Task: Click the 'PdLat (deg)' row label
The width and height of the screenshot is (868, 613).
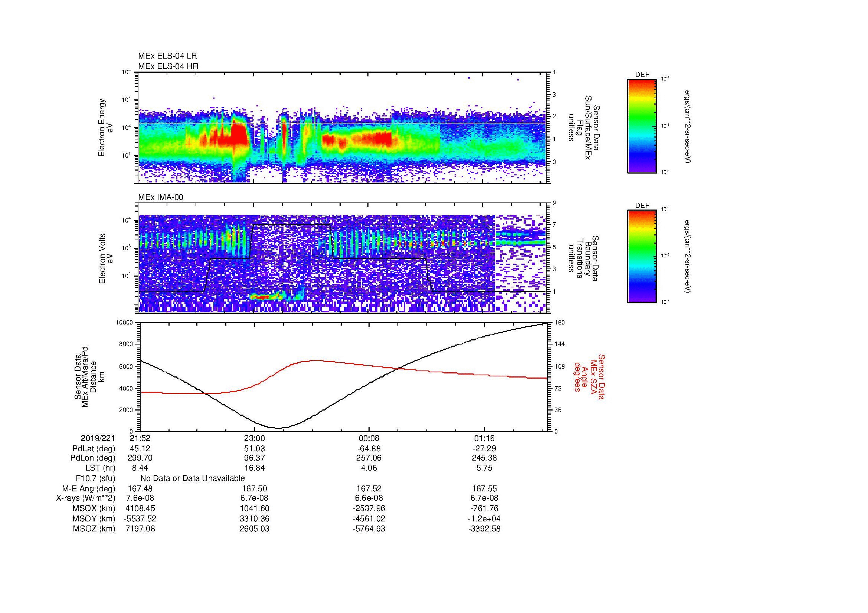Action: [94, 449]
